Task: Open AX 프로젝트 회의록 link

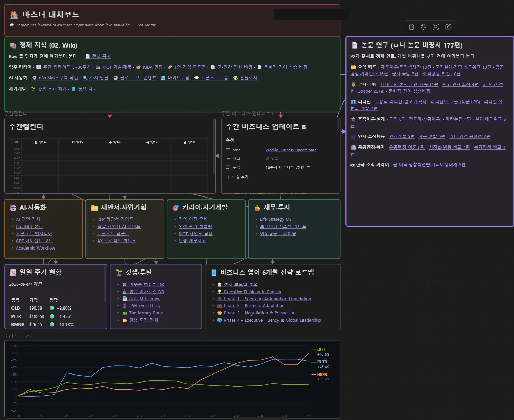Action: click(x=117, y=241)
